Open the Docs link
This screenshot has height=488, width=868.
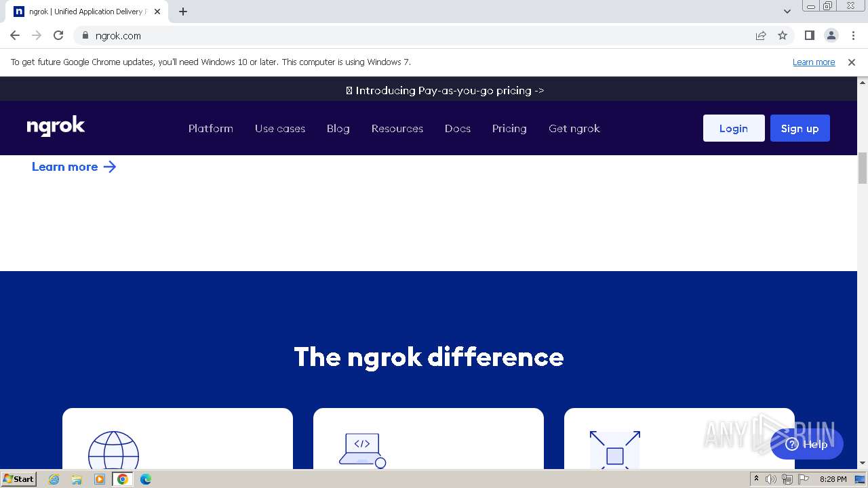pyautogui.click(x=458, y=128)
